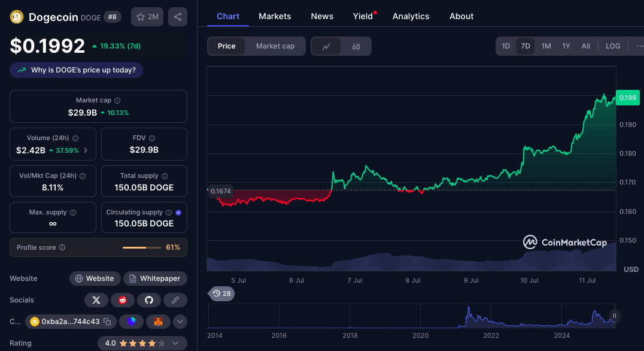The image size is (644, 351).
Task: Click the Market cap info icon
Action: 117,100
